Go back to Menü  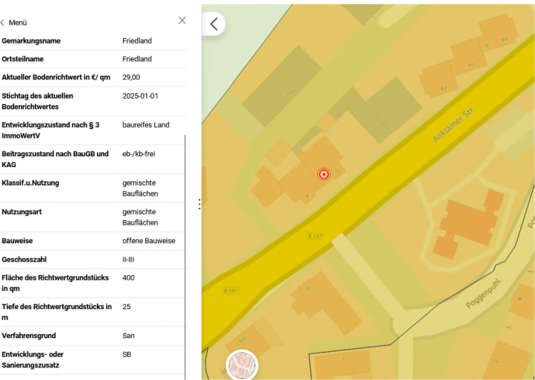click(x=14, y=23)
